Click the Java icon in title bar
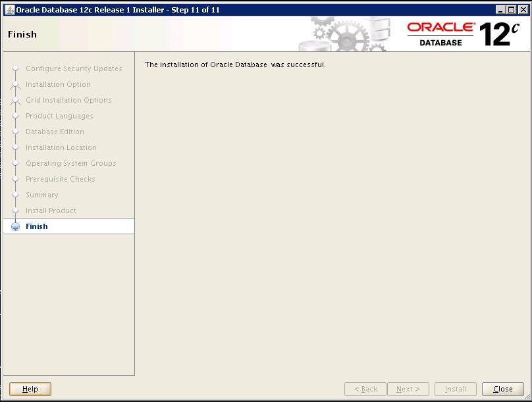The image size is (532, 402). point(9,10)
